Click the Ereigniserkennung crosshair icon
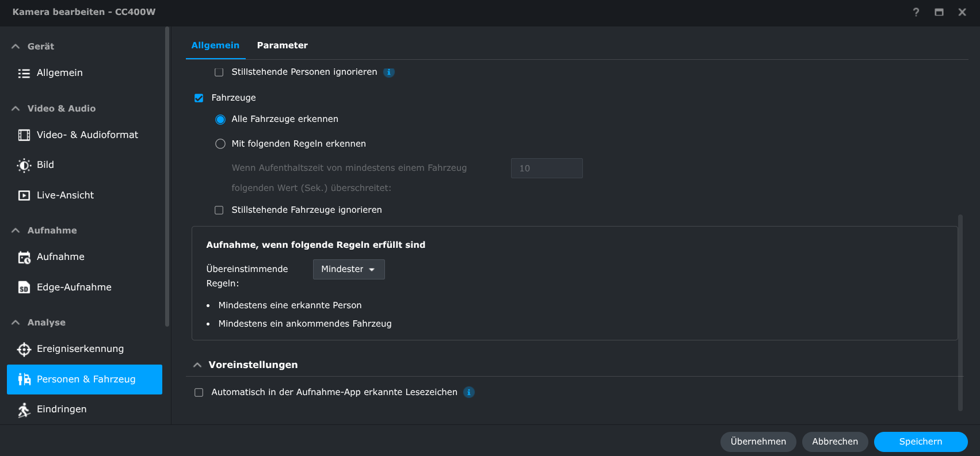The image size is (980, 456). click(x=24, y=349)
